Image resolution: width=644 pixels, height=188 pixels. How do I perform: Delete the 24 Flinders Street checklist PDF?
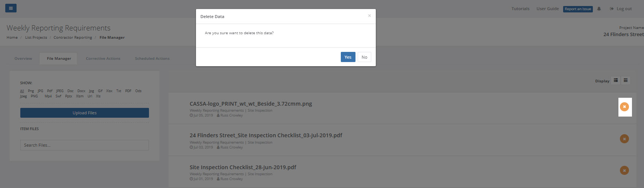pyautogui.click(x=624, y=139)
